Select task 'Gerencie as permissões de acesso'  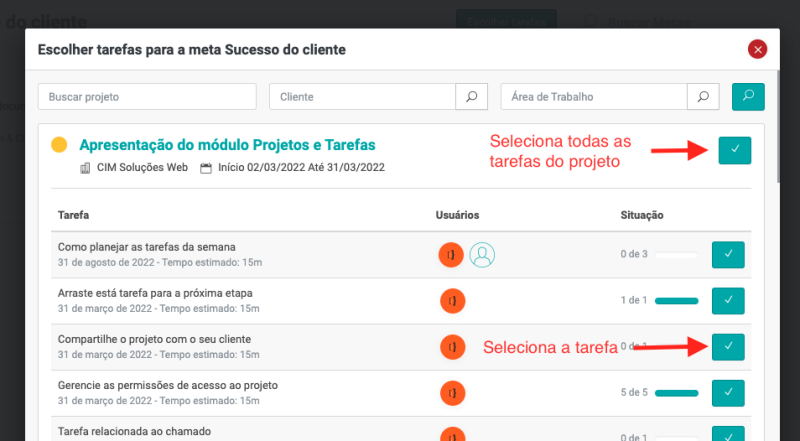[728, 393]
